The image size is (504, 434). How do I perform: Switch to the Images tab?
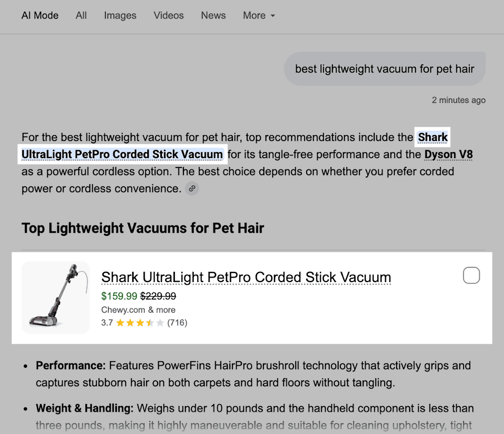[120, 16]
